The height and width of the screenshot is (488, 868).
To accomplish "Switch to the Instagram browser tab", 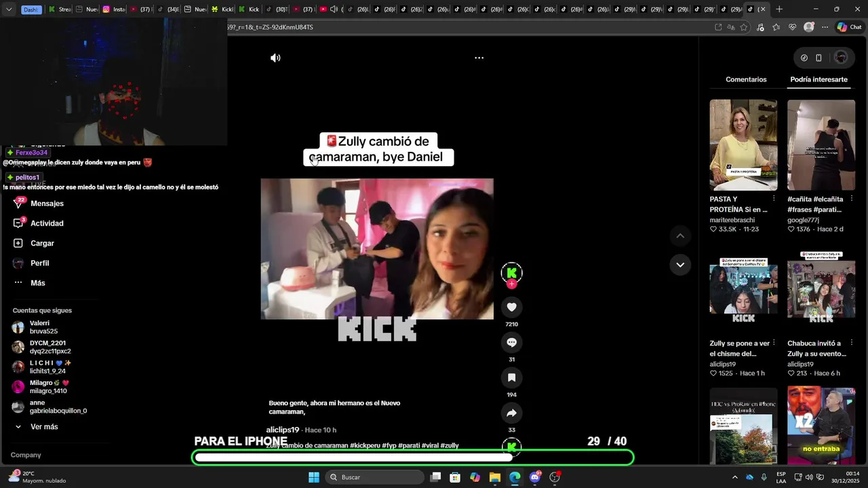I will pos(115,9).
